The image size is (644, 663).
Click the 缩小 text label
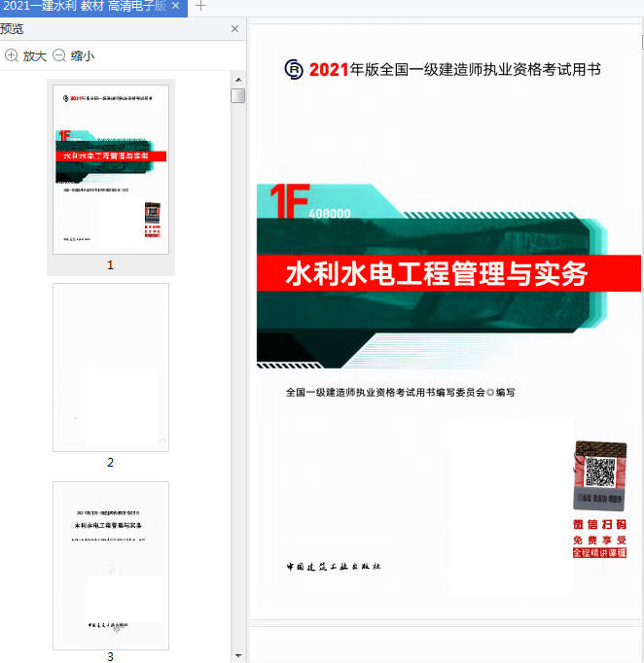[83, 55]
